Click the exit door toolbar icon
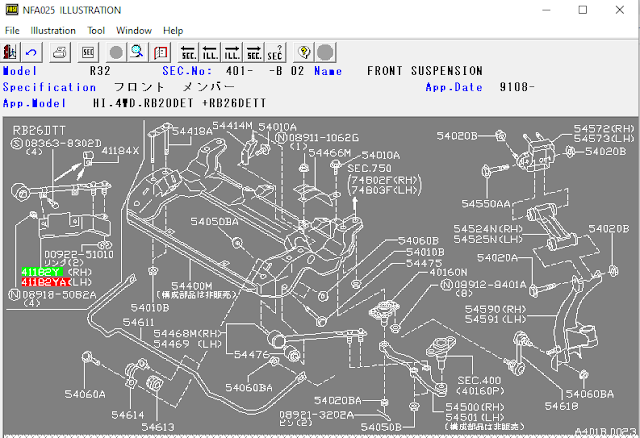This screenshot has width=640, height=438. [x=10, y=53]
